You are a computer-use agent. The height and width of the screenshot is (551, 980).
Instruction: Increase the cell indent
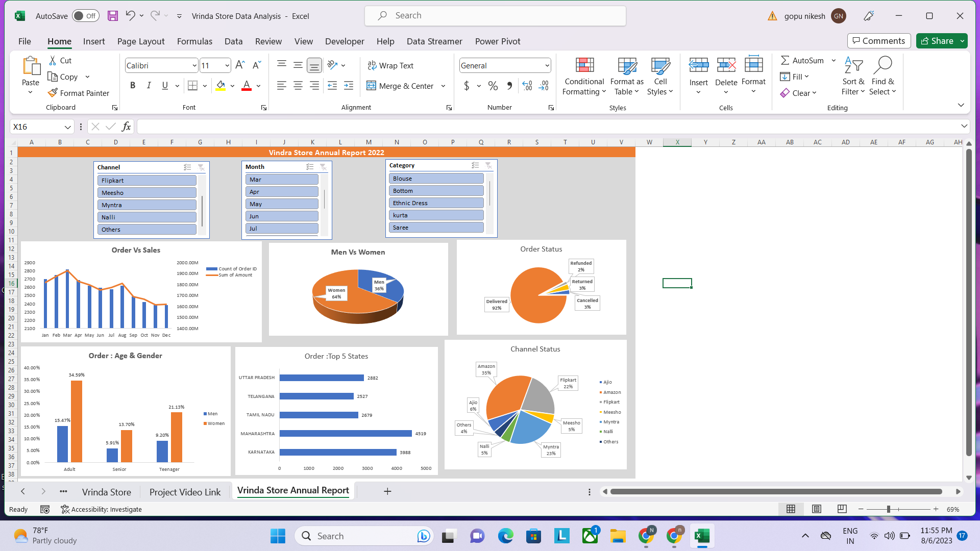[x=349, y=86]
